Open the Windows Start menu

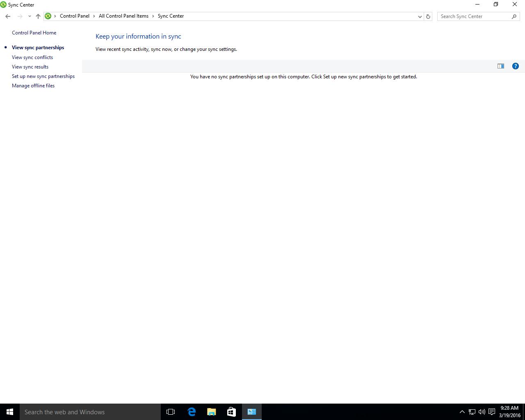click(x=10, y=412)
